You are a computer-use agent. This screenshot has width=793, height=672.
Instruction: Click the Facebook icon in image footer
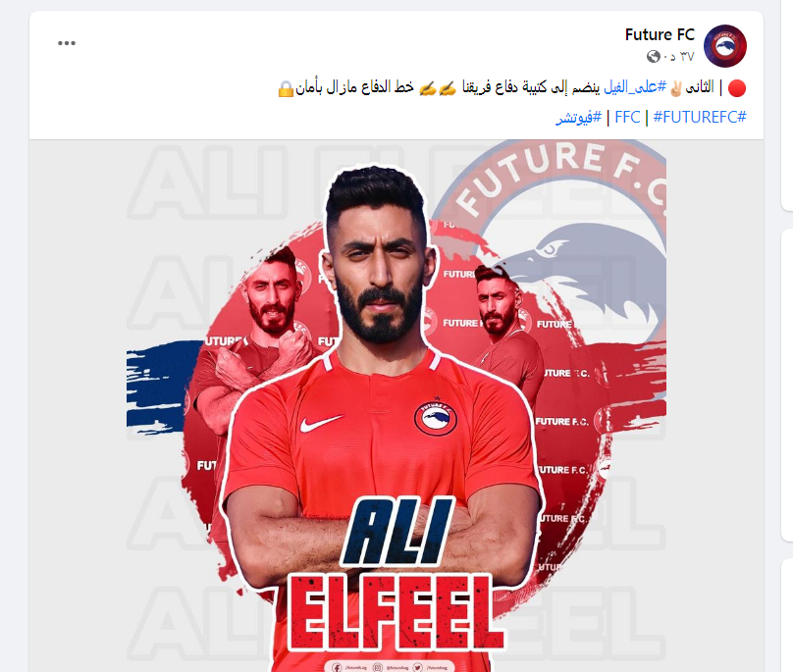tap(337, 667)
